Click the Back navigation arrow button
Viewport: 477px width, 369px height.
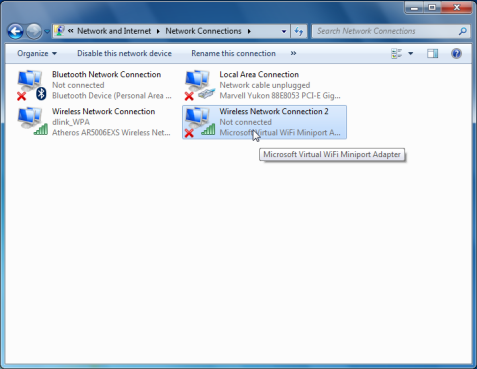tap(15, 31)
